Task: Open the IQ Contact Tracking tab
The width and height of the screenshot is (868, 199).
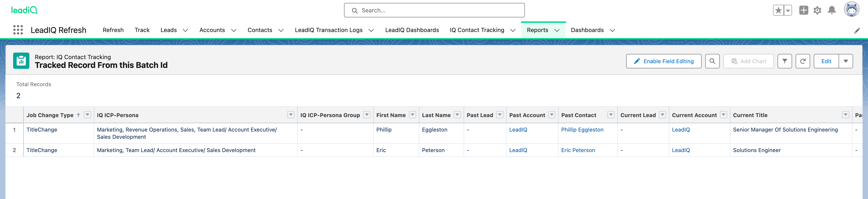Action: point(477,30)
